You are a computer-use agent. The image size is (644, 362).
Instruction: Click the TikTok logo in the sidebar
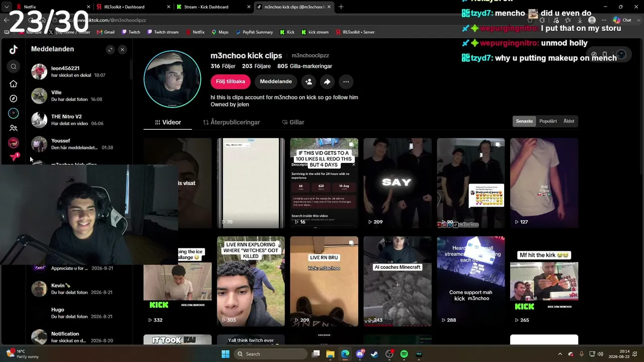(14, 49)
